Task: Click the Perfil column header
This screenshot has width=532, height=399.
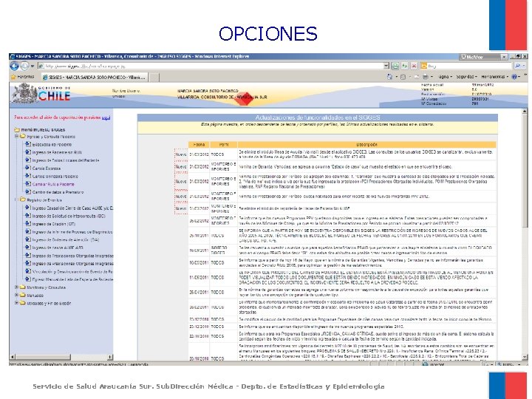Action: 224,145
